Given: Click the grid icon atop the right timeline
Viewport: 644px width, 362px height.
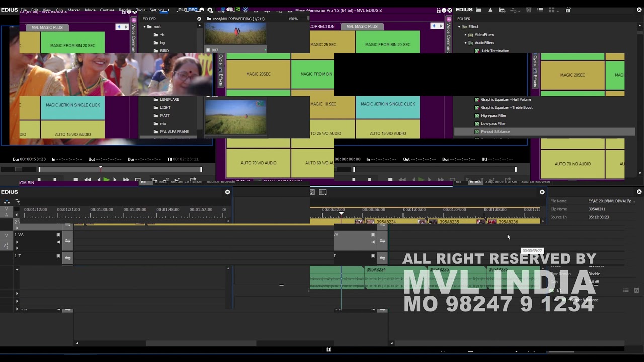Looking at the screenshot, I should [x=323, y=192].
